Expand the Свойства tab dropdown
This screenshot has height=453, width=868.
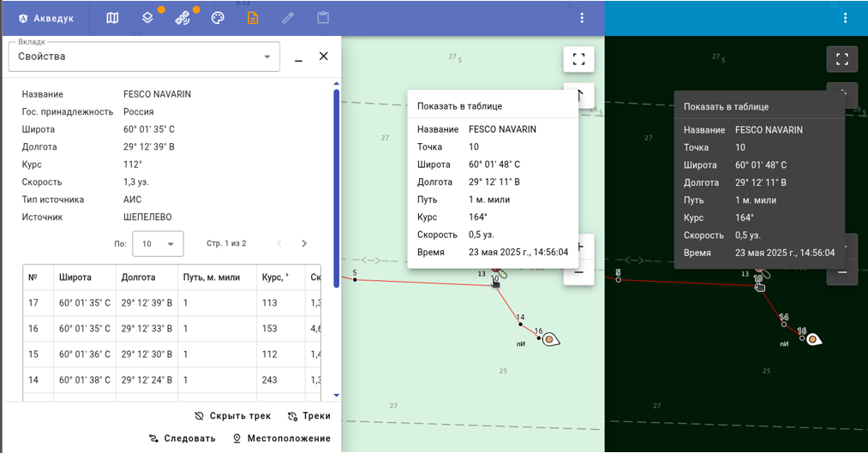tap(144, 57)
